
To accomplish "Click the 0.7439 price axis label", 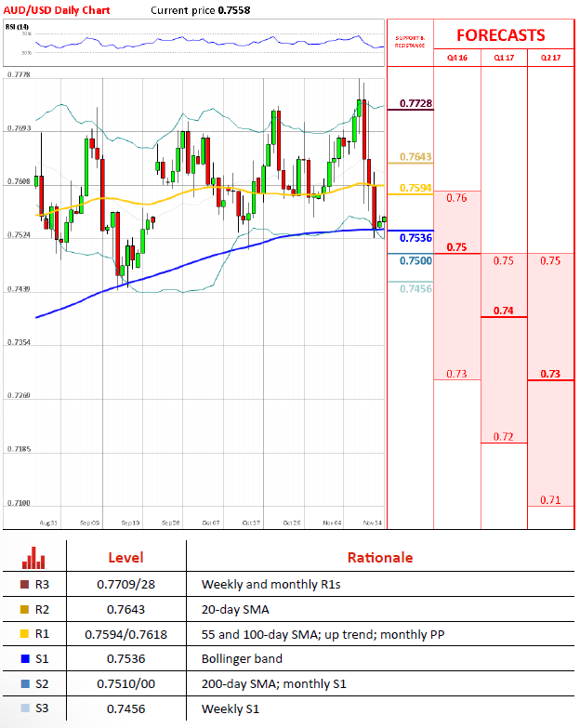I will [19, 289].
